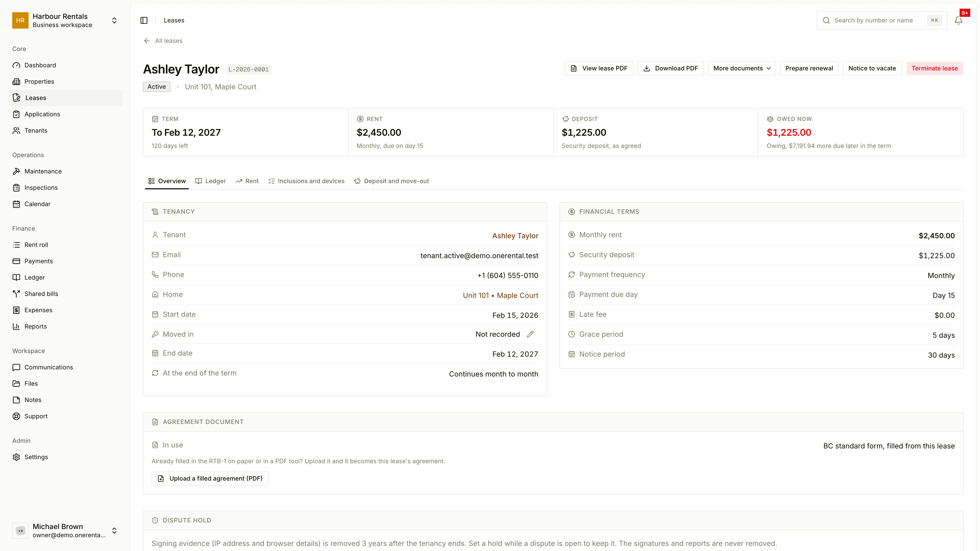Screen dimensions: 980x551
Task: Click the Support lifebuoy icon
Action: (16, 416)
